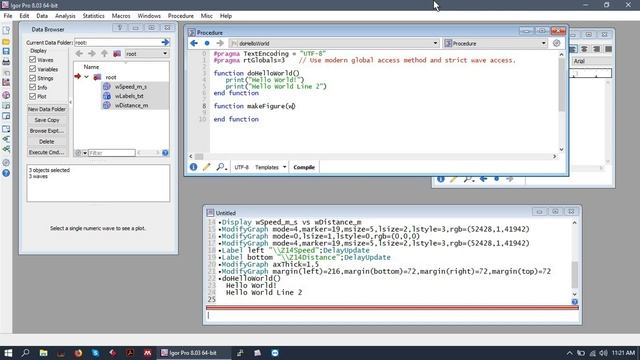640x360 pixels.
Task: Click the Data Browser filter gear icon
Action: pos(78,153)
